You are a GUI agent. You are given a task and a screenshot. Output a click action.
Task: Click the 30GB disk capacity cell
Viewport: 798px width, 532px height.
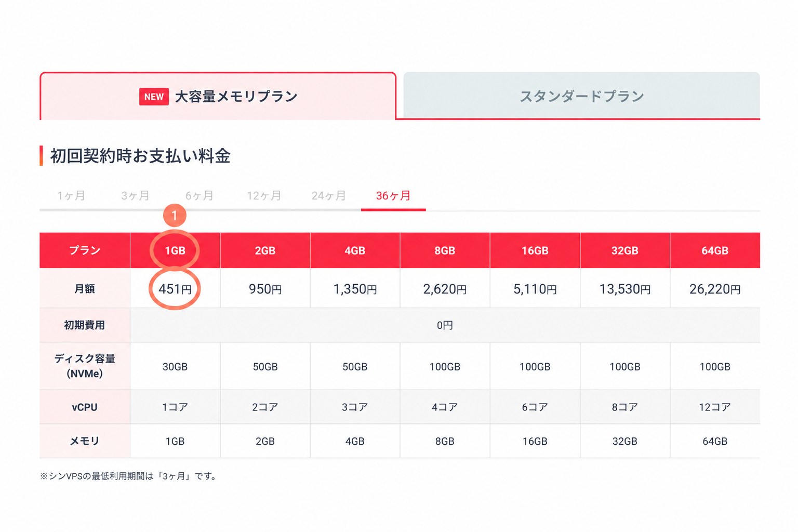175,367
